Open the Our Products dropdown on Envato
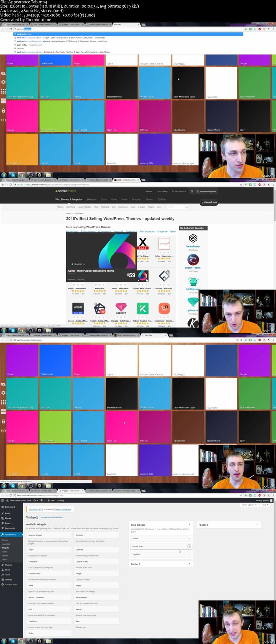Screen dimensions: 276x644 [180, 191]
